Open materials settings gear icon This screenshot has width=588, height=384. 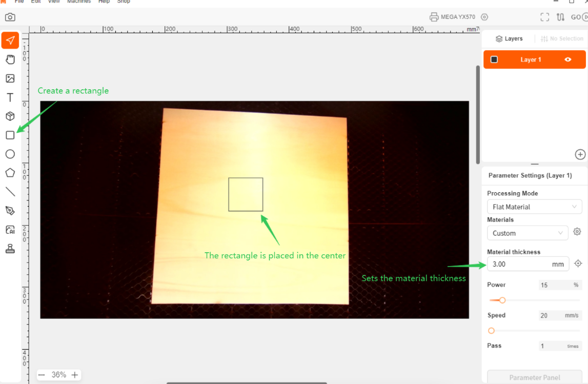click(577, 232)
